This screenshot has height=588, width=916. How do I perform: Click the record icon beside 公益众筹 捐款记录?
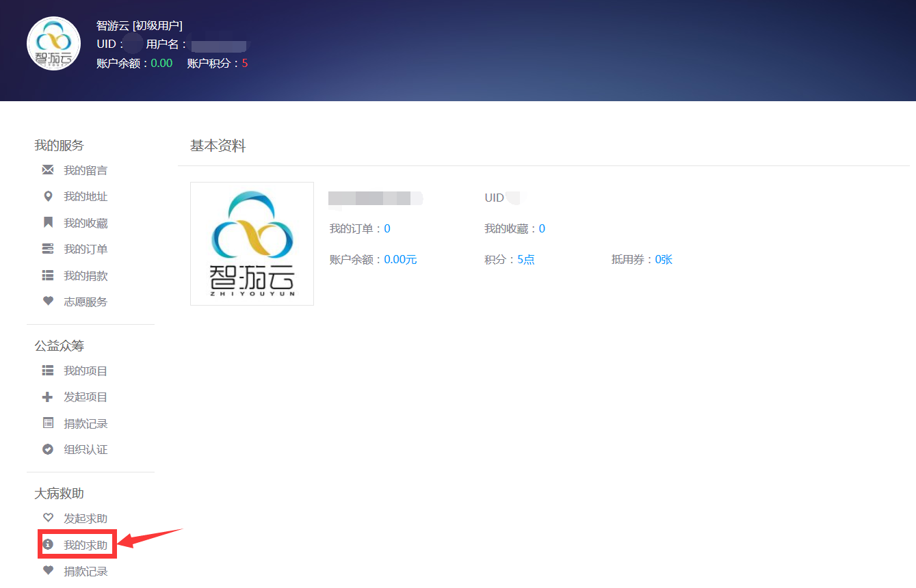pyautogui.click(x=48, y=423)
